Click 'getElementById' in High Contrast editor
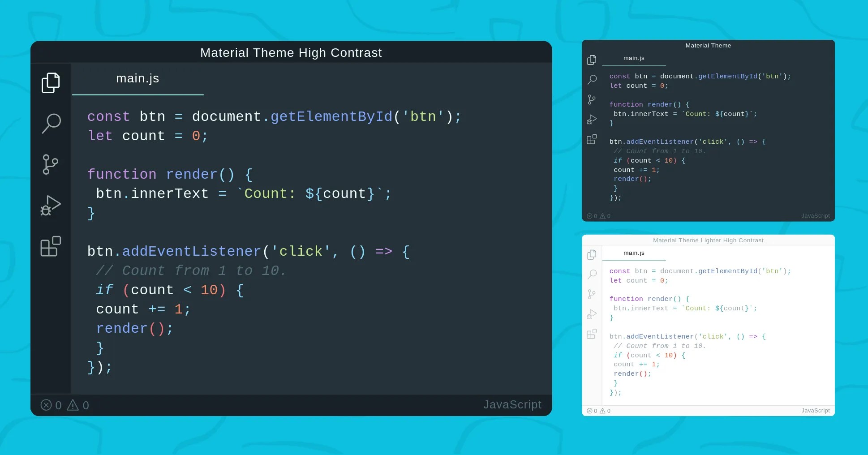This screenshot has height=455, width=868. point(331,117)
